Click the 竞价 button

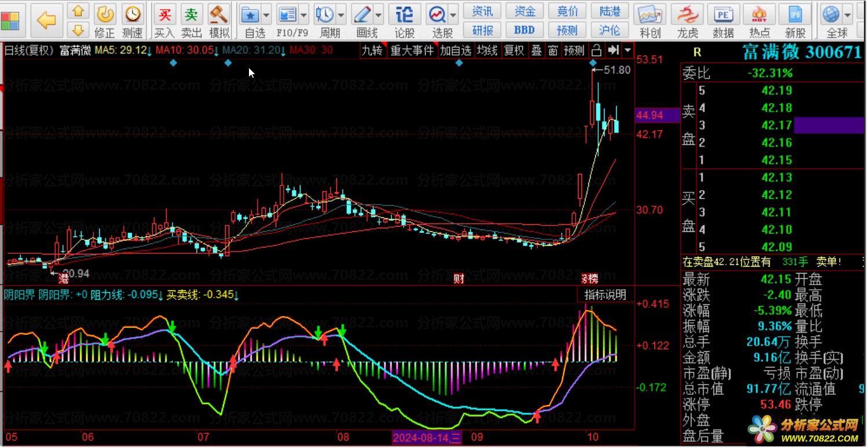click(x=567, y=11)
